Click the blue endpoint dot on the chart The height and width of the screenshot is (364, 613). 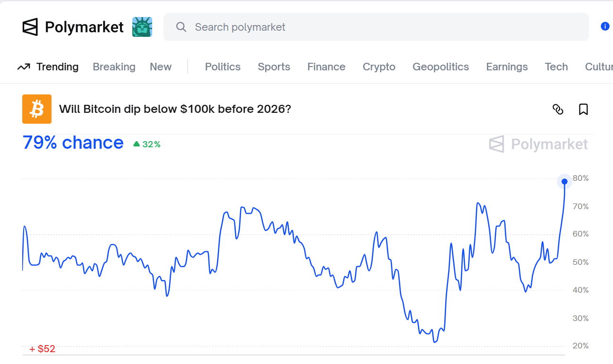pos(564,182)
